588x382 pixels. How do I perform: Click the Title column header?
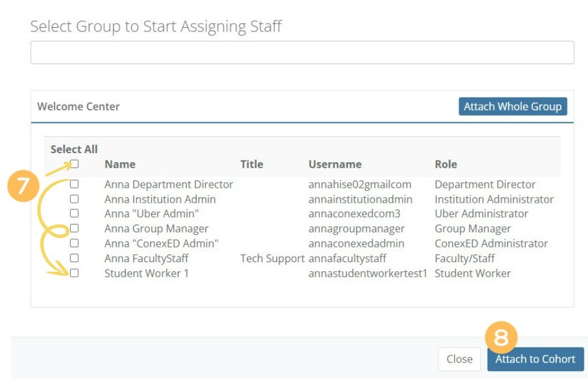(252, 164)
